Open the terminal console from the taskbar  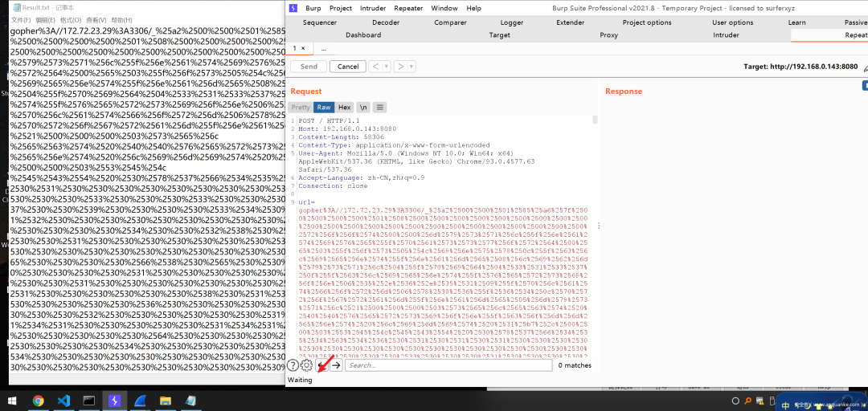click(x=88, y=401)
